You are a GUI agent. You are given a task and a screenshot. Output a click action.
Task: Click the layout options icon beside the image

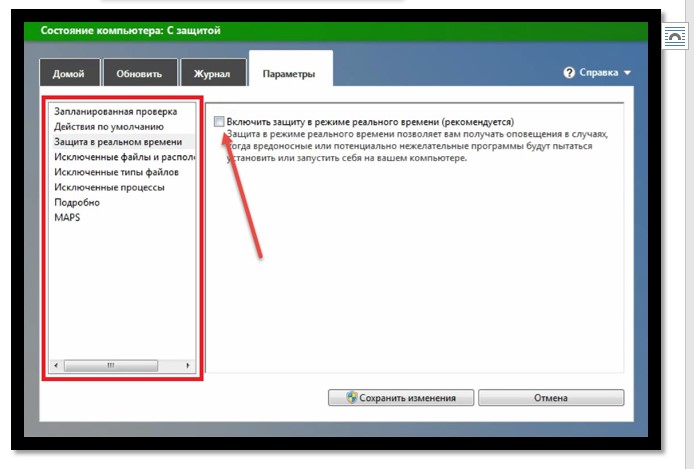point(675,36)
